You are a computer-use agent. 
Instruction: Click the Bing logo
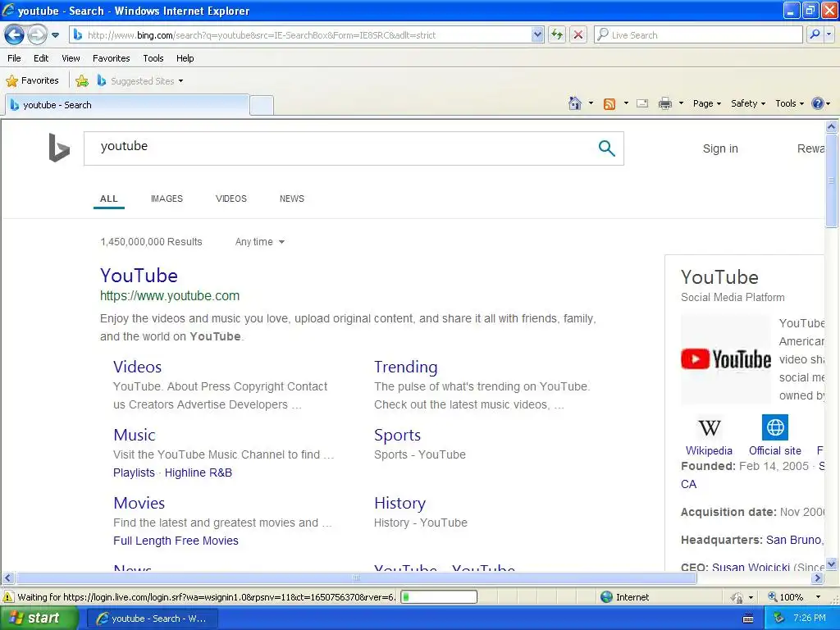point(59,148)
